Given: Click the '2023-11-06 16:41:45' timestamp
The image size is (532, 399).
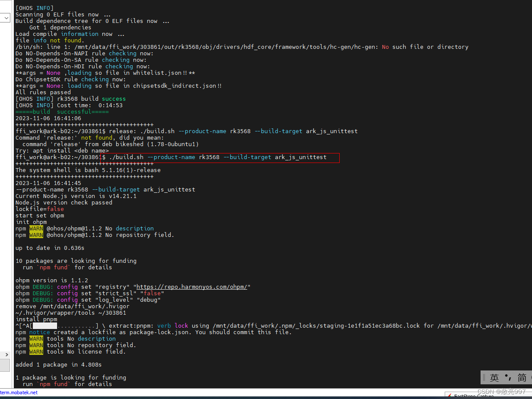Looking at the screenshot, I should pos(48,183).
